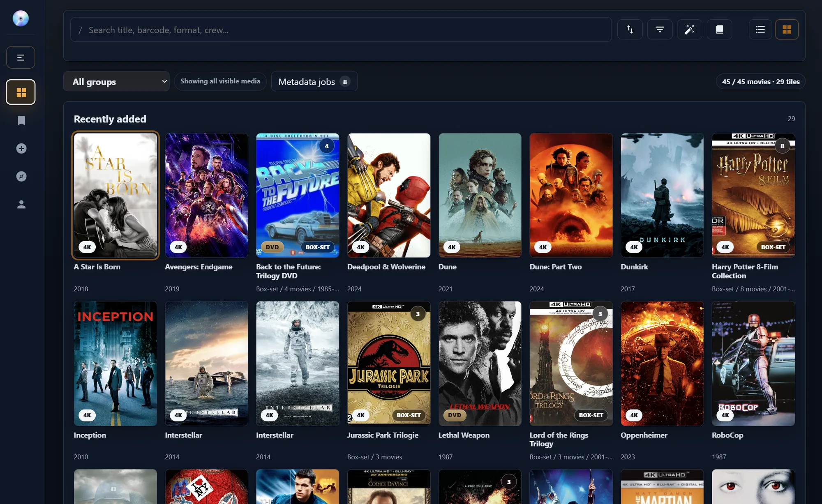Open the user profile icon
822x504 pixels.
(21, 204)
